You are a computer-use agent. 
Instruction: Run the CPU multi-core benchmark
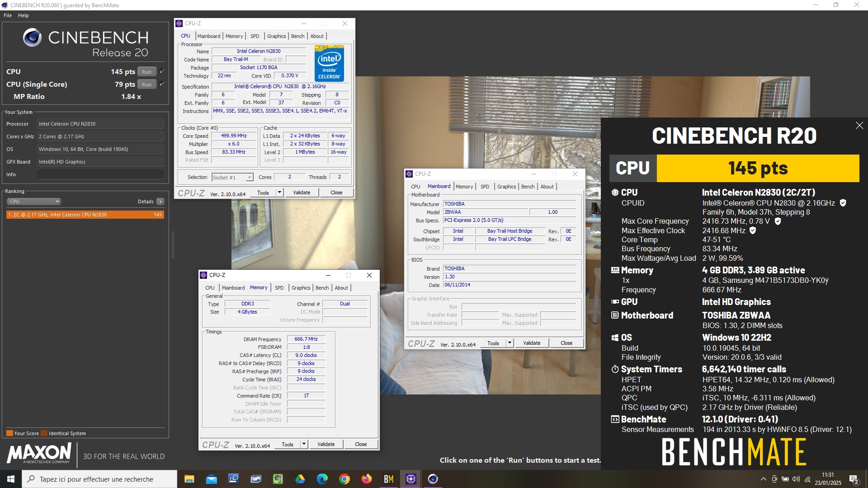(x=146, y=72)
